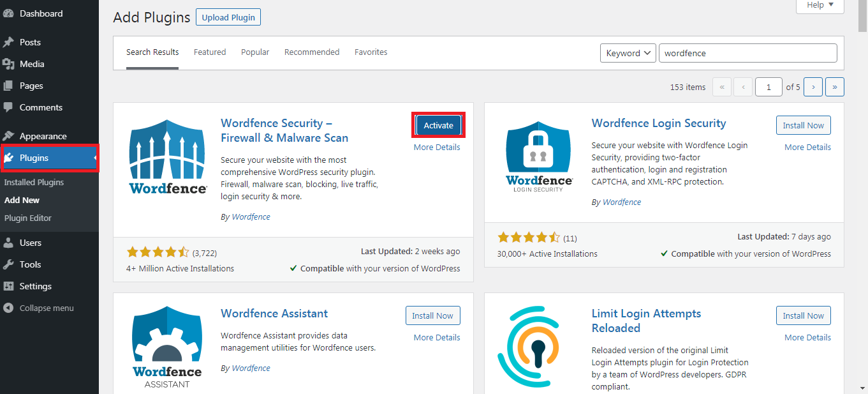Switch to the Recommended tab

[x=312, y=52]
